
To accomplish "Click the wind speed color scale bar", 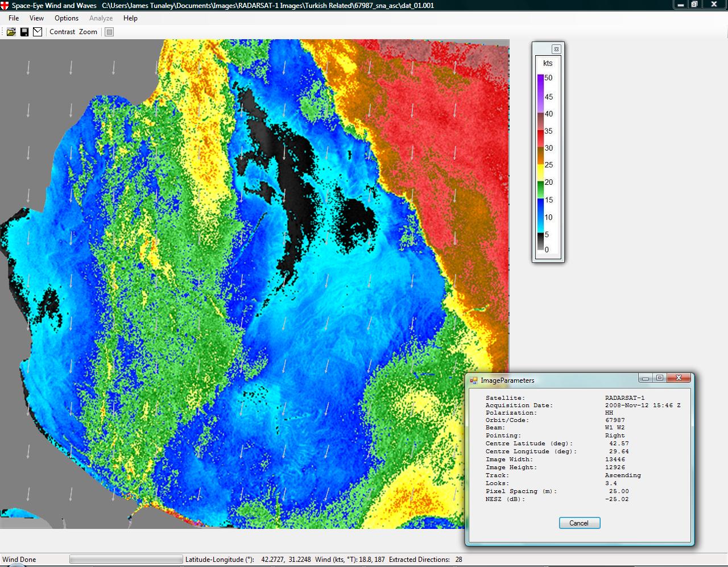I will pyautogui.click(x=540, y=163).
